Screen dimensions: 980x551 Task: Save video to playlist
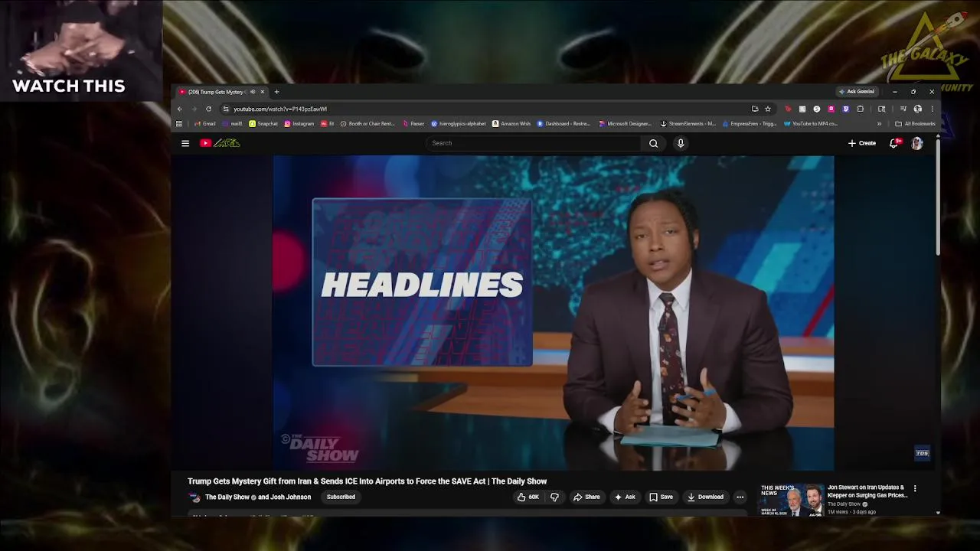661,497
